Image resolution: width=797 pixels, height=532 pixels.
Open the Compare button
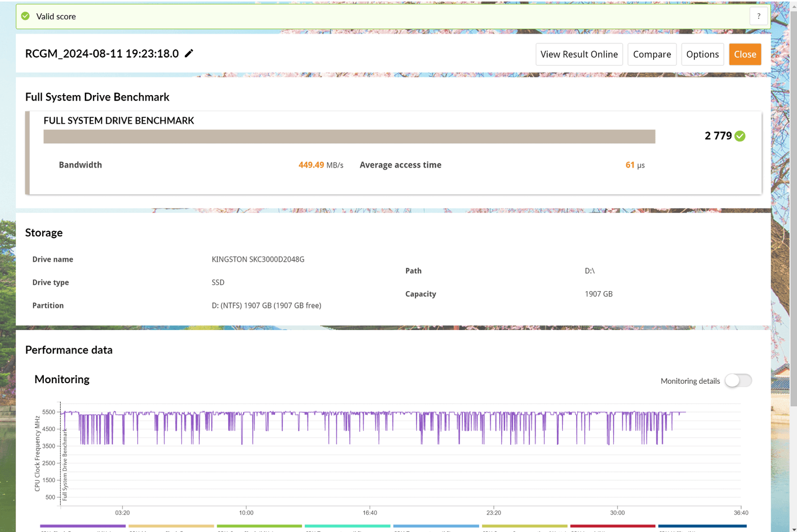click(652, 54)
